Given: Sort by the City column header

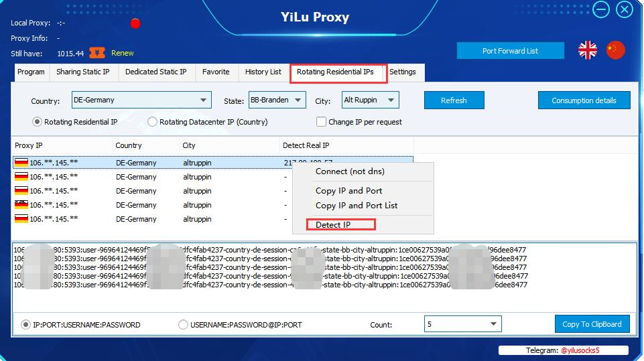Looking at the screenshot, I should [x=230, y=145].
